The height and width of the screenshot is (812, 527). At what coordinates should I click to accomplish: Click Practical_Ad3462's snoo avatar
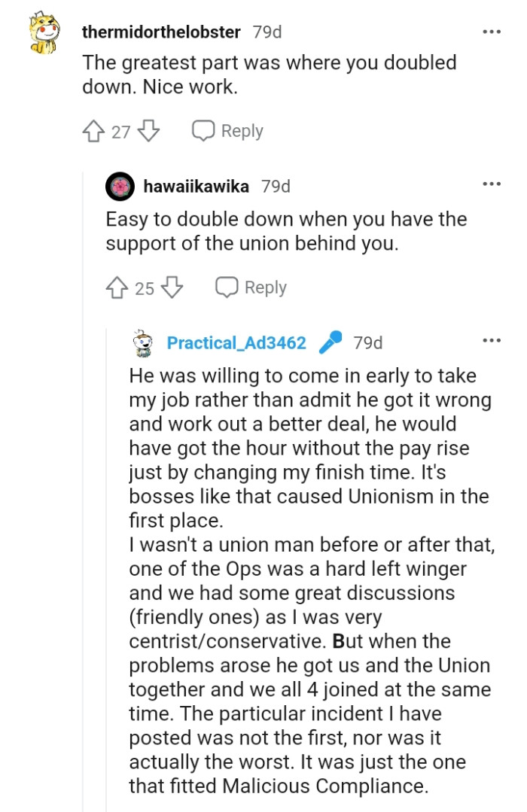tap(141, 342)
